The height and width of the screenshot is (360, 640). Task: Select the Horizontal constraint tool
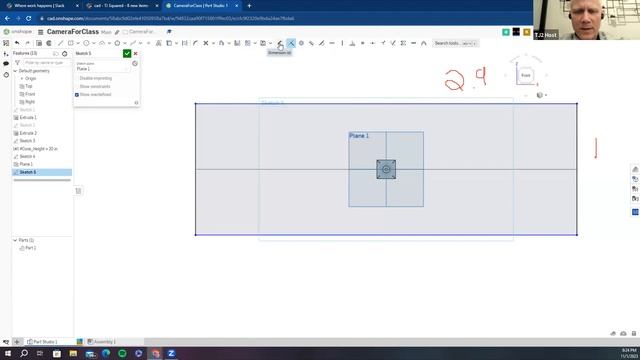332,43
